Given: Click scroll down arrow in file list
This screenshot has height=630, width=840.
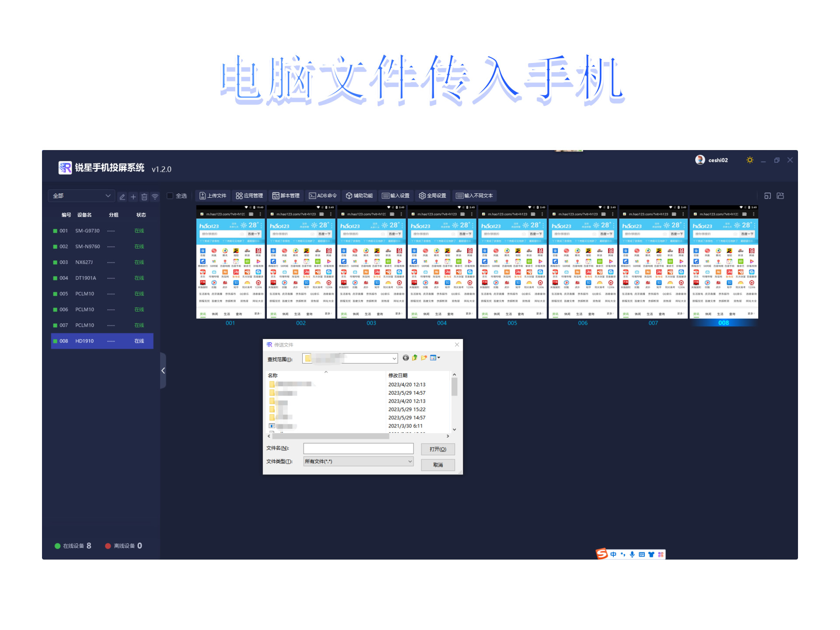Looking at the screenshot, I should pyautogui.click(x=454, y=430).
